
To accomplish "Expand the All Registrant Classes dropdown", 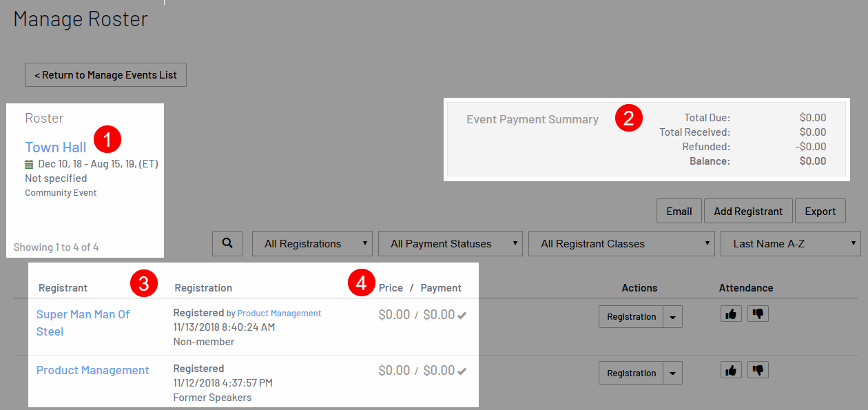I will click(x=621, y=244).
